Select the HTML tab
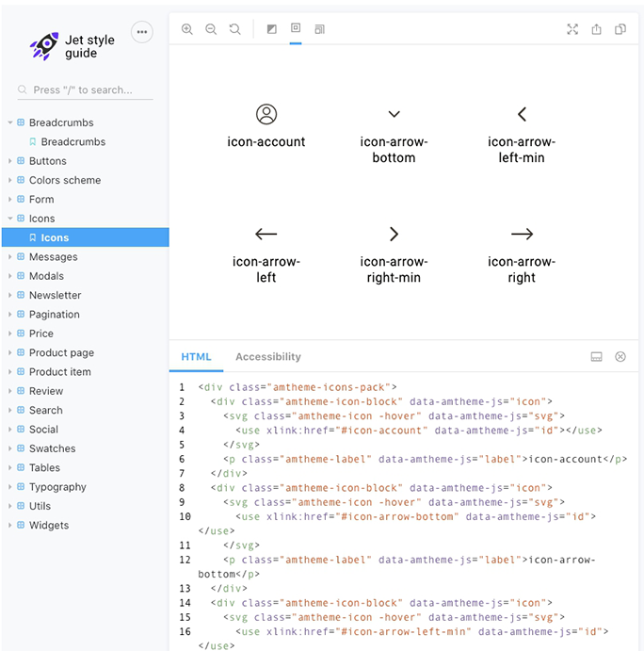 point(197,357)
